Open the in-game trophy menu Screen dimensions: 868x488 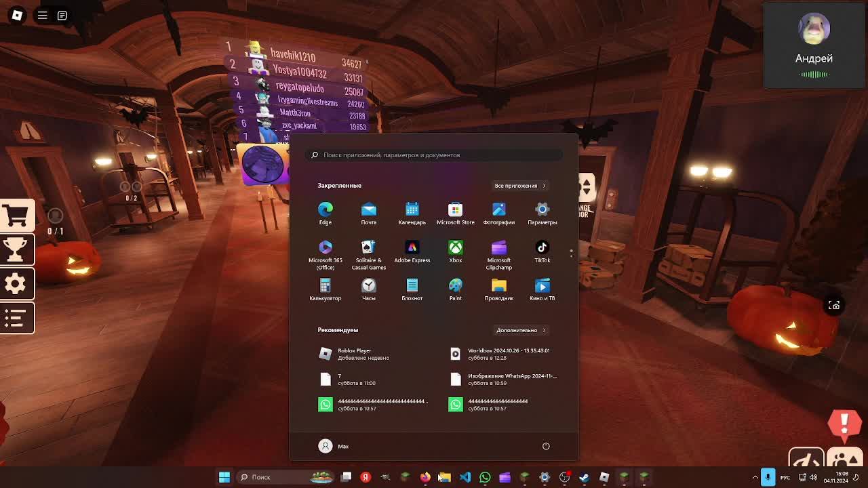coord(17,249)
